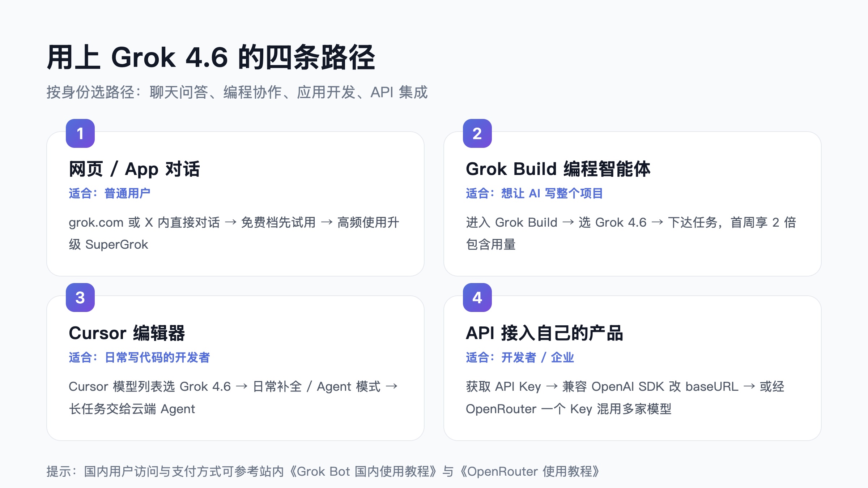Screen dimensions: 868x488
Task: Select the heading 'API 接入自己的产品'
Action: click(x=544, y=333)
